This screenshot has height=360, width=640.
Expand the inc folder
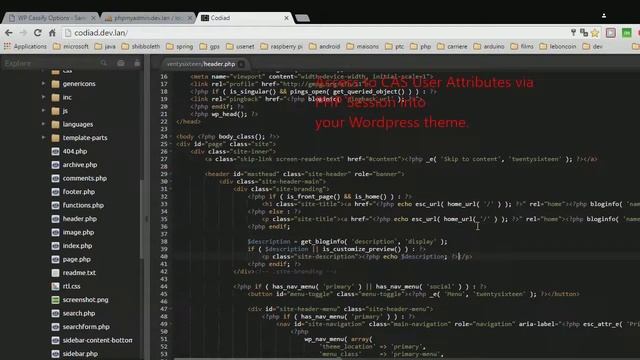tap(43, 97)
